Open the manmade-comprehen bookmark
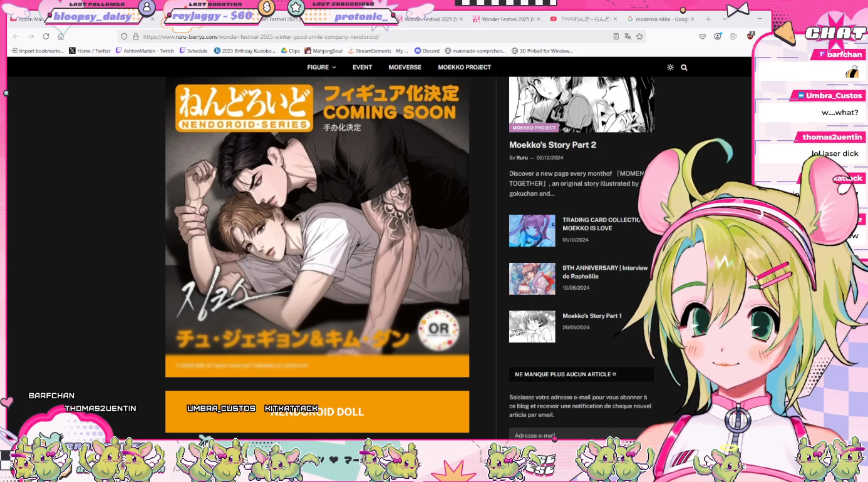This screenshot has height=482, width=868. 475,51
